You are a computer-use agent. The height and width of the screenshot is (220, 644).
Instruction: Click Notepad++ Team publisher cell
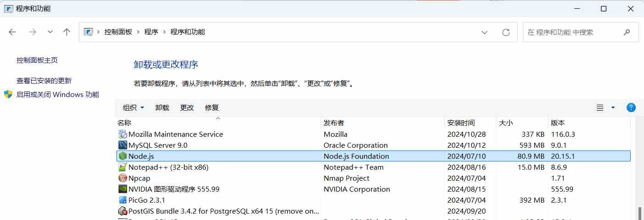353,167
